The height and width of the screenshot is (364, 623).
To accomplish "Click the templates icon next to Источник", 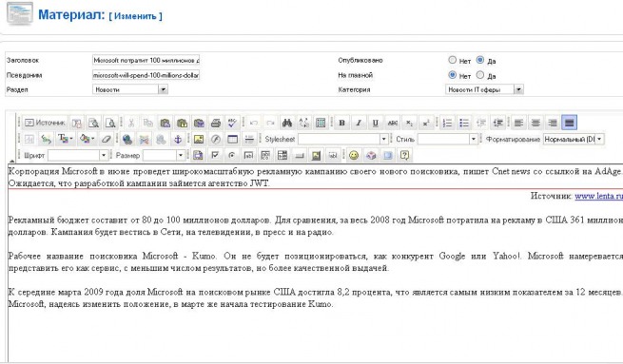I will [x=77, y=123].
